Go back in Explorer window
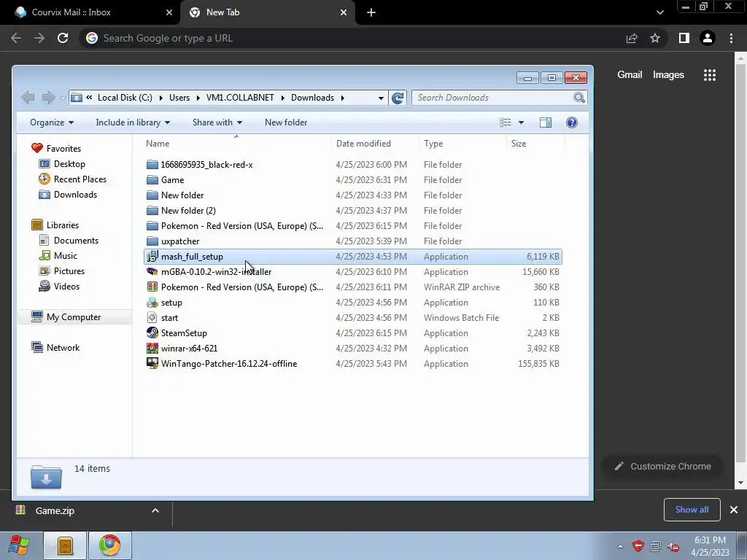 click(28, 98)
